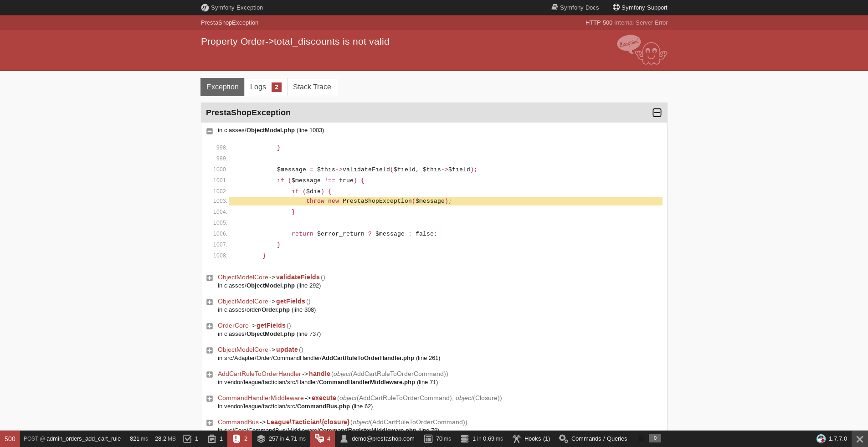868x447 pixels.
Task: Click the 500 status code in toolbar
Action: click(10, 439)
